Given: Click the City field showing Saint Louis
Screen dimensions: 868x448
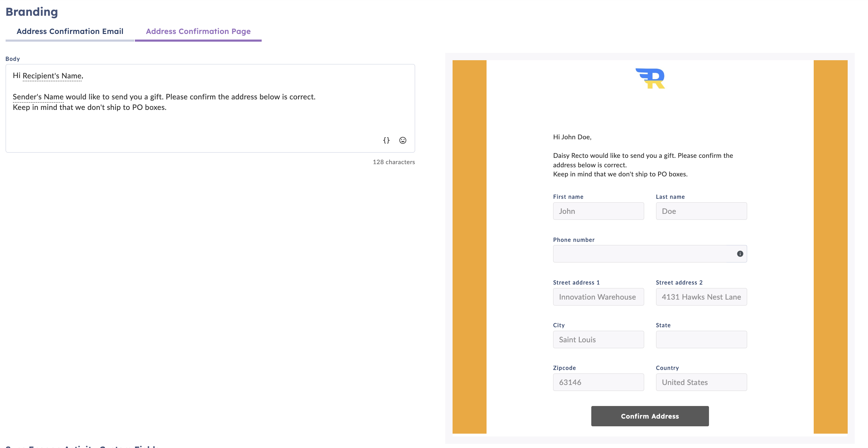Looking at the screenshot, I should coord(599,339).
